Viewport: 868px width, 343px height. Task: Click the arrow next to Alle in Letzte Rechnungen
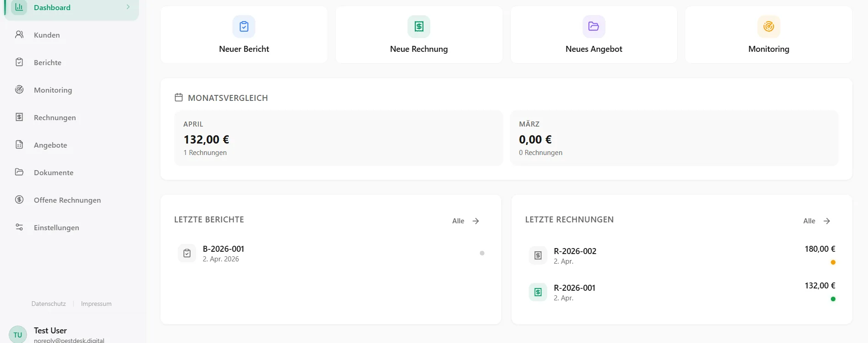coord(827,221)
